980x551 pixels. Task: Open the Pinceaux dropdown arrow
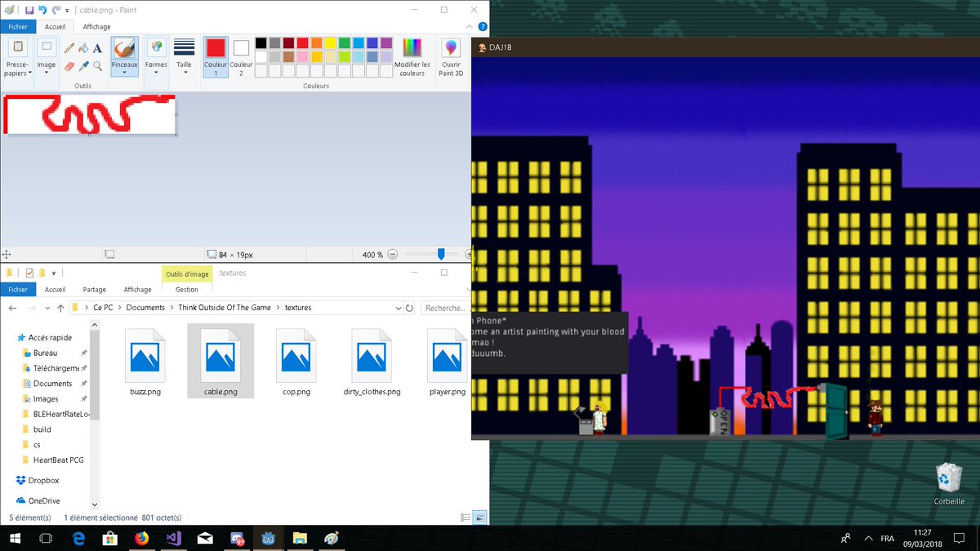tap(124, 69)
